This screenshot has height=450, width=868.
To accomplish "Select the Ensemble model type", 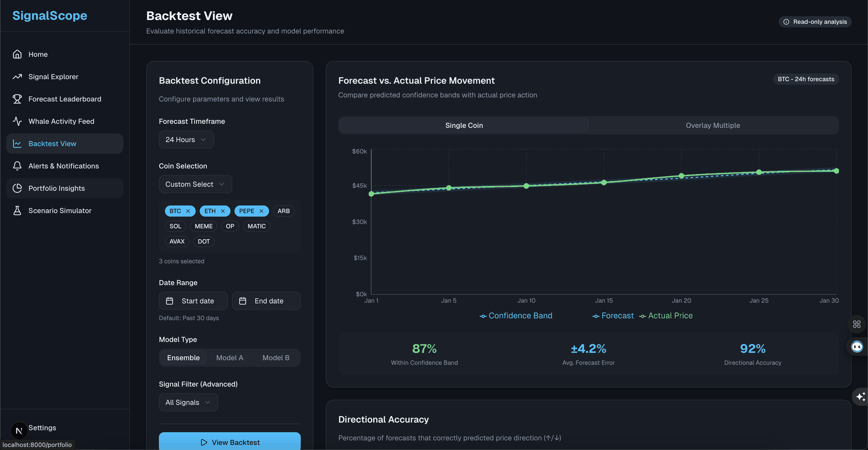I will [x=183, y=358].
